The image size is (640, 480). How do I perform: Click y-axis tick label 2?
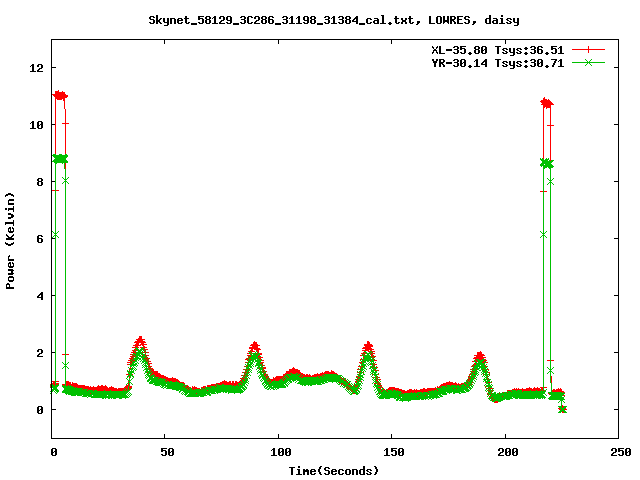click(40, 353)
